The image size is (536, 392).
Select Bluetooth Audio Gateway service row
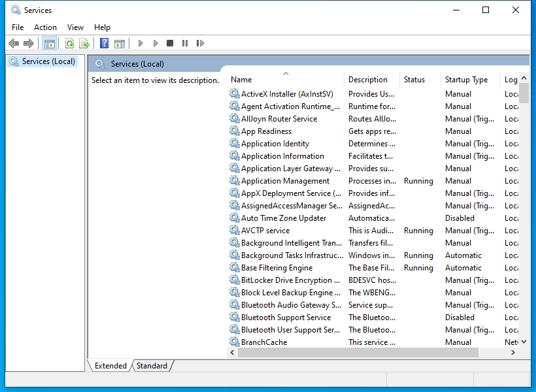tap(373, 305)
